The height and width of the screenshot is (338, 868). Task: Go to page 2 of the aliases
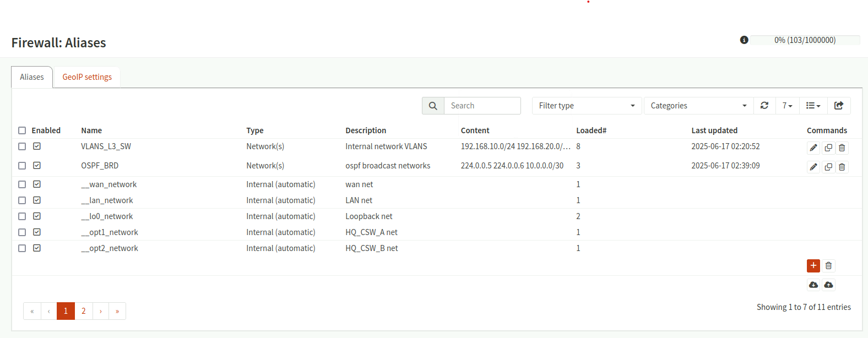click(x=84, y=311)
